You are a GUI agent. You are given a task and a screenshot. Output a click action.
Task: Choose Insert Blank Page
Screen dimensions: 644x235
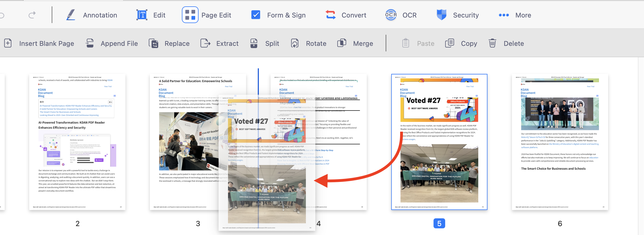click(47, 44)
